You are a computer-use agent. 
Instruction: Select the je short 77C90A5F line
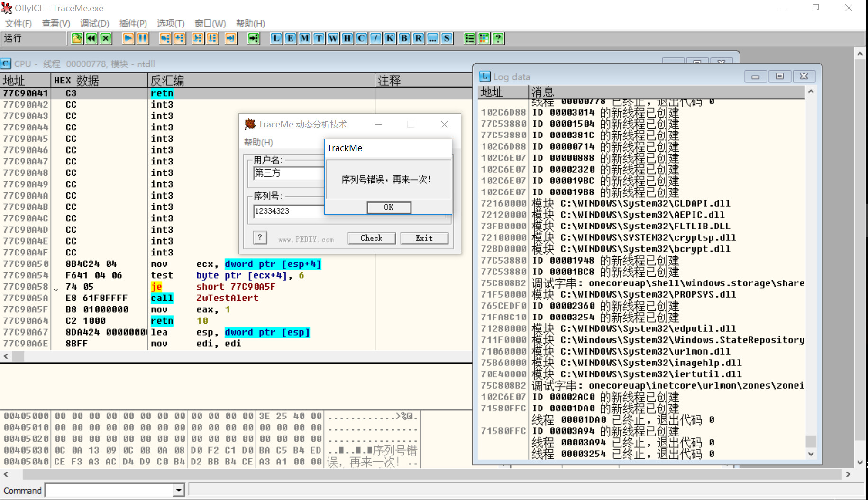pyautogui.click(x=236, y=287)
